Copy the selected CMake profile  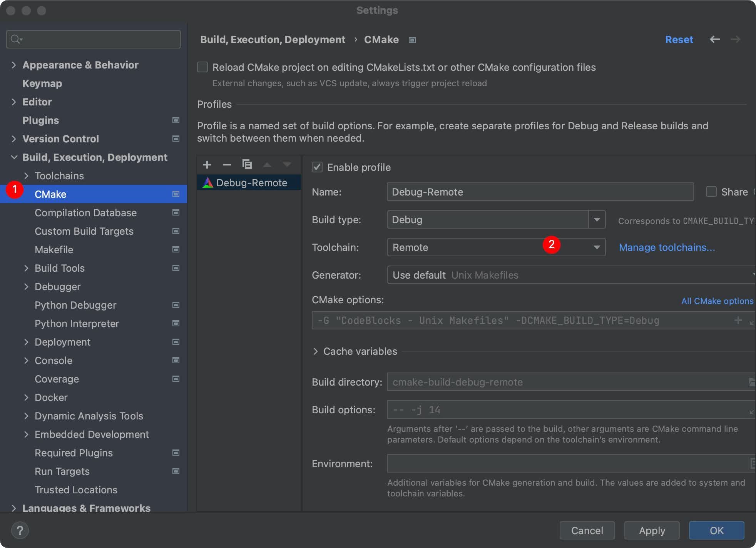click(247, 165)
